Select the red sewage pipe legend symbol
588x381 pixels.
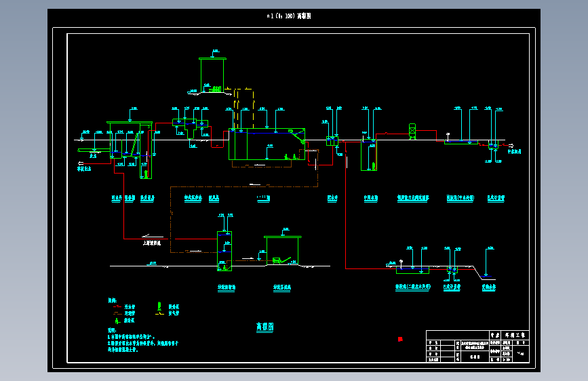pyautogui.click(x=117, y=306)
